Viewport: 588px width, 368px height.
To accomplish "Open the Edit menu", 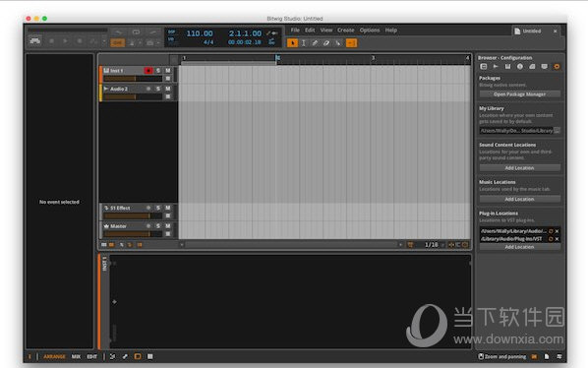I will 310,30.
